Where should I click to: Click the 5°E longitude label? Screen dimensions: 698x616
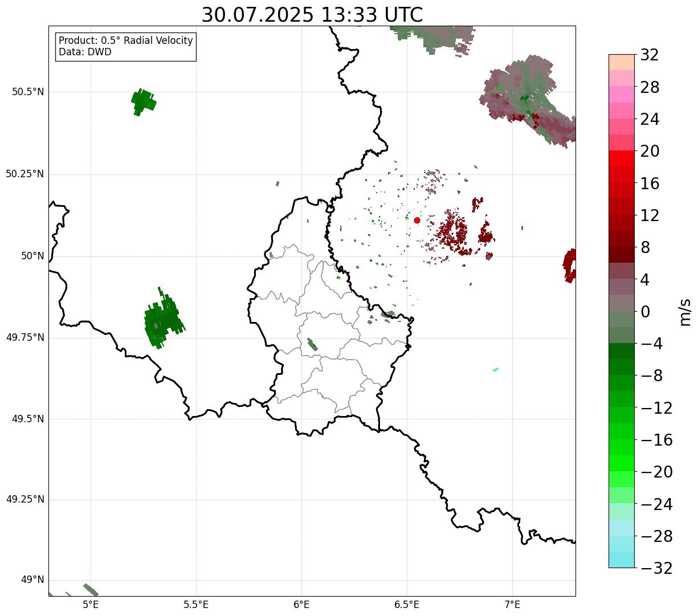[x=91, y=605]
